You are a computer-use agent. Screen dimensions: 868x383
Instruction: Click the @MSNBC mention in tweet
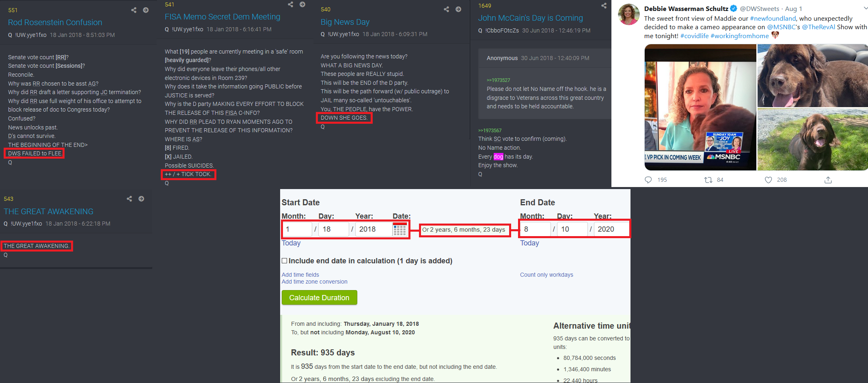tap(782, 27)
